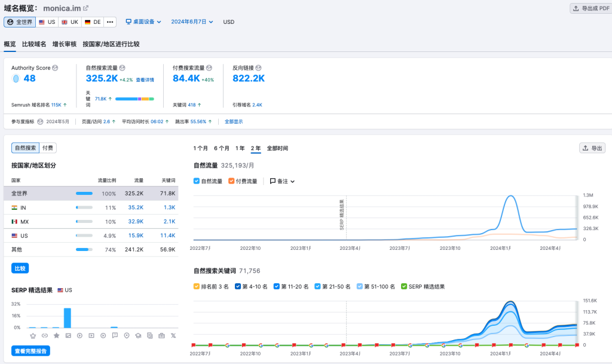Open the more countries ellipsis menu
The width and height of the screenshot is (612, 364).
pyautogui.click(x=110, y=22)
